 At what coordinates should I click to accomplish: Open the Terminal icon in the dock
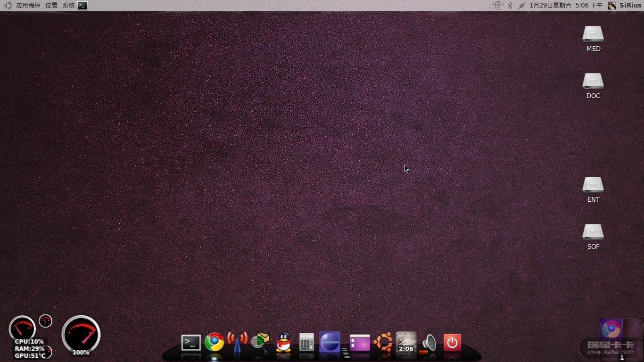click(191, 343)
